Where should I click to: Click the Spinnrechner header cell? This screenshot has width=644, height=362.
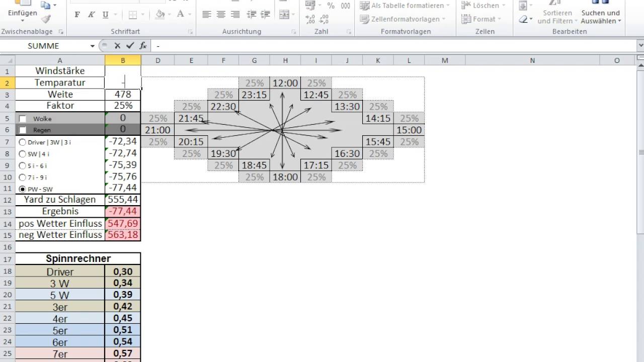tap(78, 258)
